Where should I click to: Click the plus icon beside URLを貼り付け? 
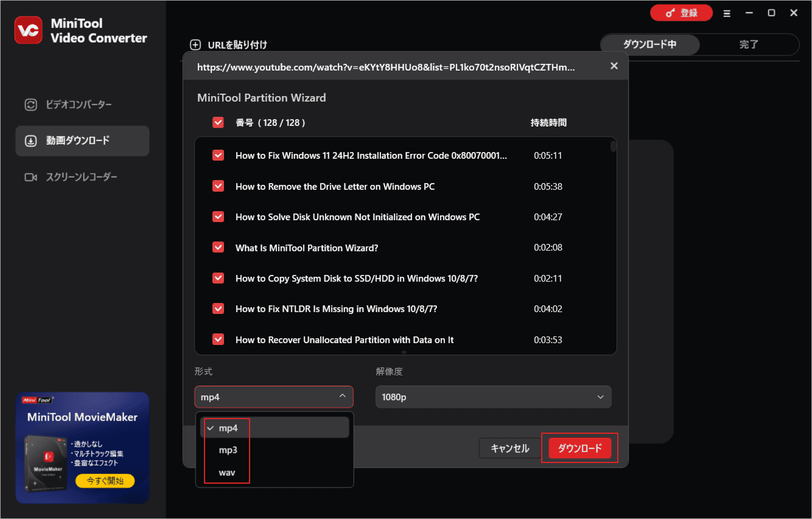pyautogui.click(x=195, y=44)
